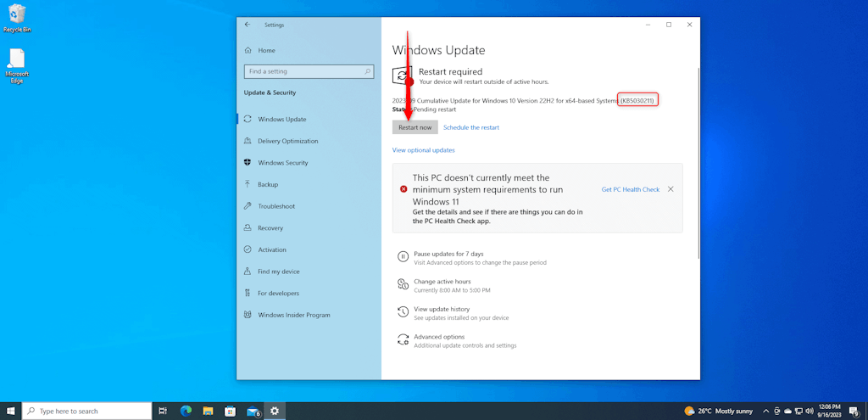Focus the Find a setting search box
This screenshot has height=420, width=868.
[x=309, y=71]
